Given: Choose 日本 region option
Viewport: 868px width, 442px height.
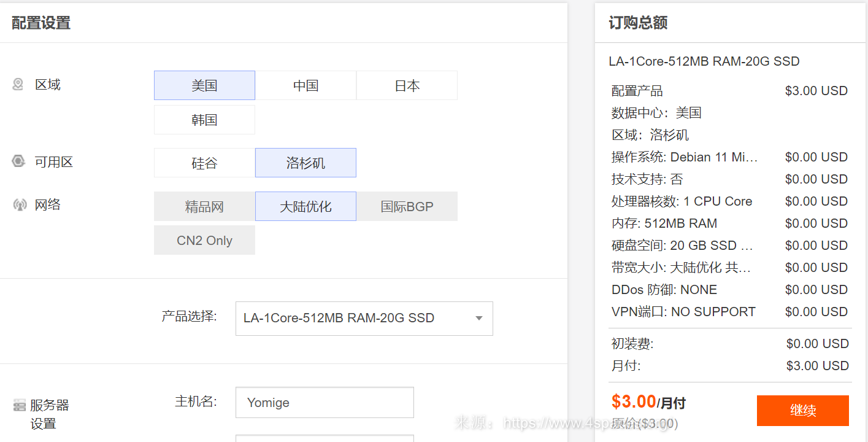Looking at the screenshot, I should [x=407, y=85].
